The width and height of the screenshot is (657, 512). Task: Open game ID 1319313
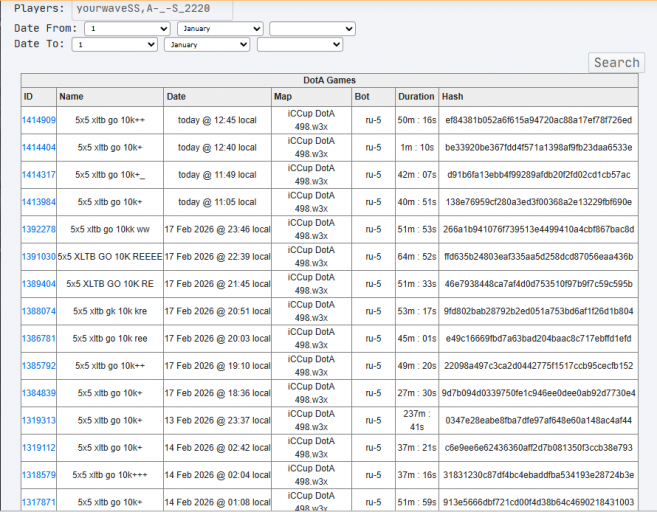(39, 420)
